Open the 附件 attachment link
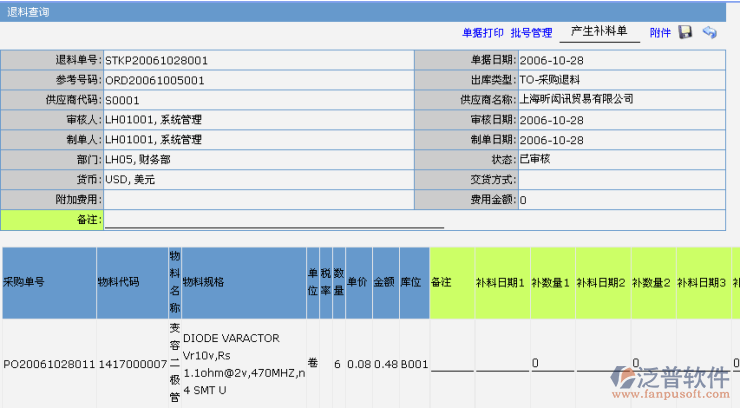 [x=660, y=33]
